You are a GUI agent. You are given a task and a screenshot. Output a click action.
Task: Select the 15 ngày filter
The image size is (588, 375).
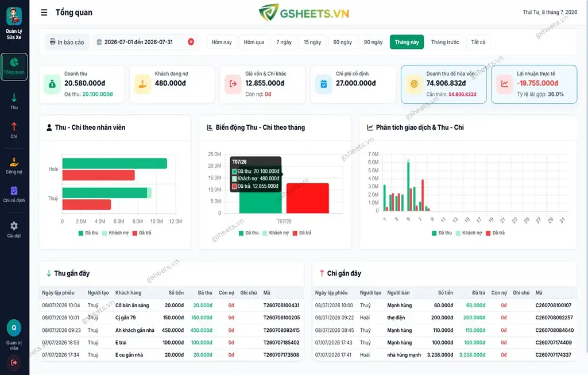[312, 42]
